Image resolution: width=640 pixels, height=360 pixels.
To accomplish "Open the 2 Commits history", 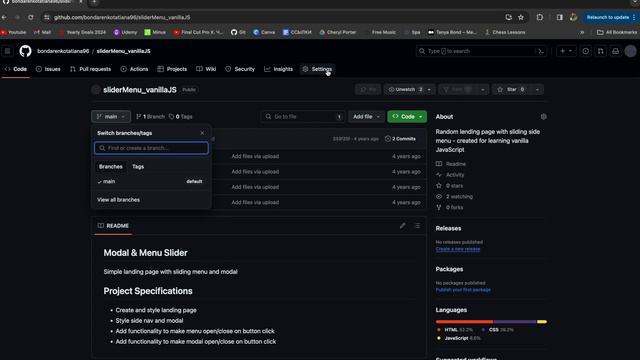I will [x=400, y=139].
